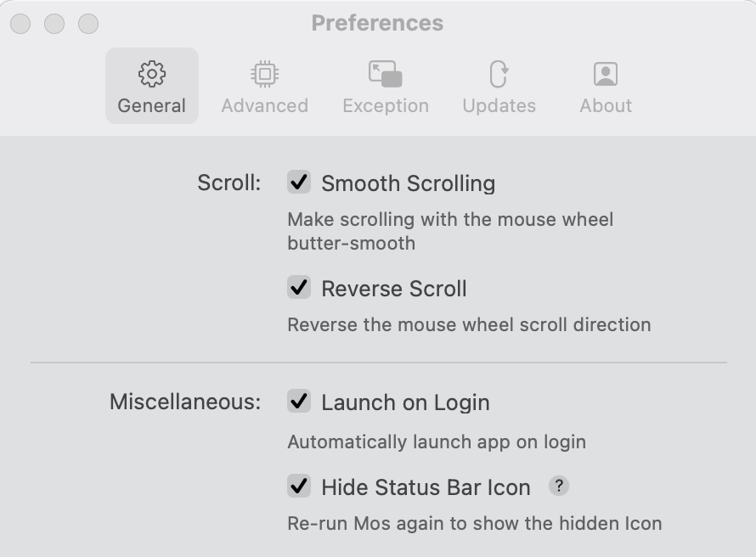Select the General tab
This screenshot has height=557, width=756.
(x=152, y=85)
